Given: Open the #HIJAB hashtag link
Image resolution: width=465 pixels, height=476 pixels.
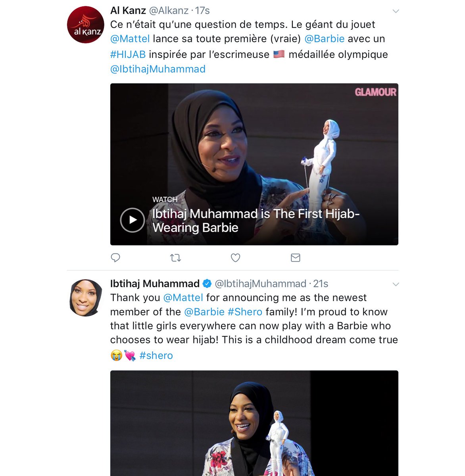Looking at the screenshot, I should (128, 54).
